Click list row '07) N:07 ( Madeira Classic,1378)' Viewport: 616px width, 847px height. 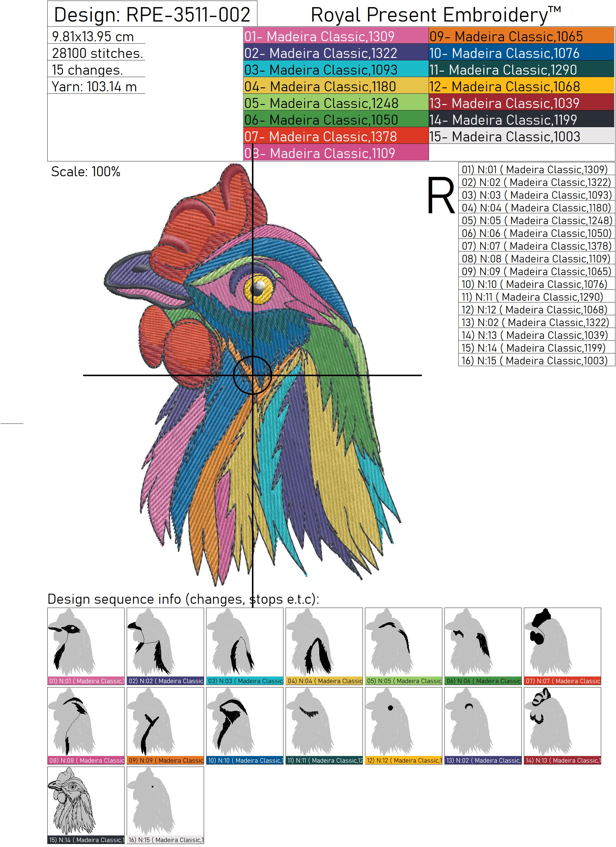click(x=537, y=246)
